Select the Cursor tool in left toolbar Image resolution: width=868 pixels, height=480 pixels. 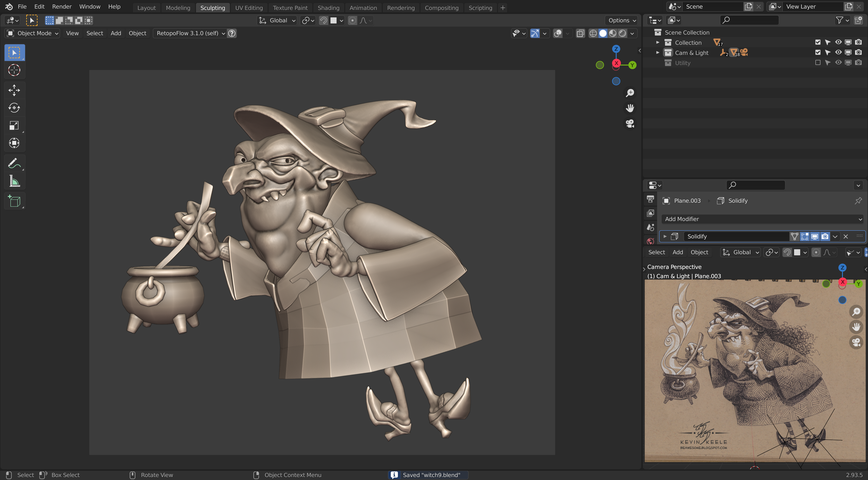tap(14, 70)
